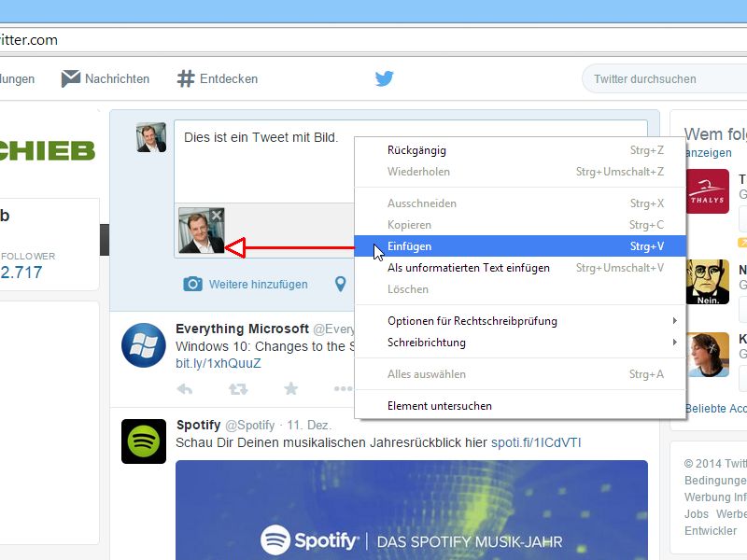
Task: Retweet the Everything Microsoft tweet
Action: pyautogui.click(x=238, y=389)
